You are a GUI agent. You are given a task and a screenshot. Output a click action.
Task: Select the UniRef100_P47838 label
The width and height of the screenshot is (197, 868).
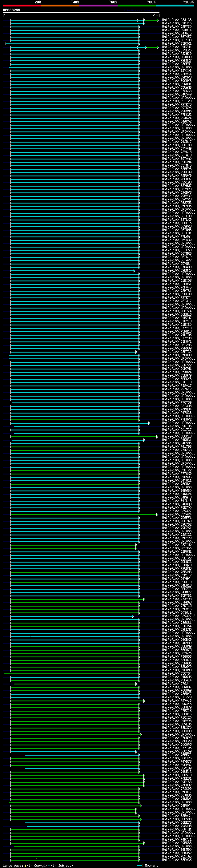(x=177, y=413)
